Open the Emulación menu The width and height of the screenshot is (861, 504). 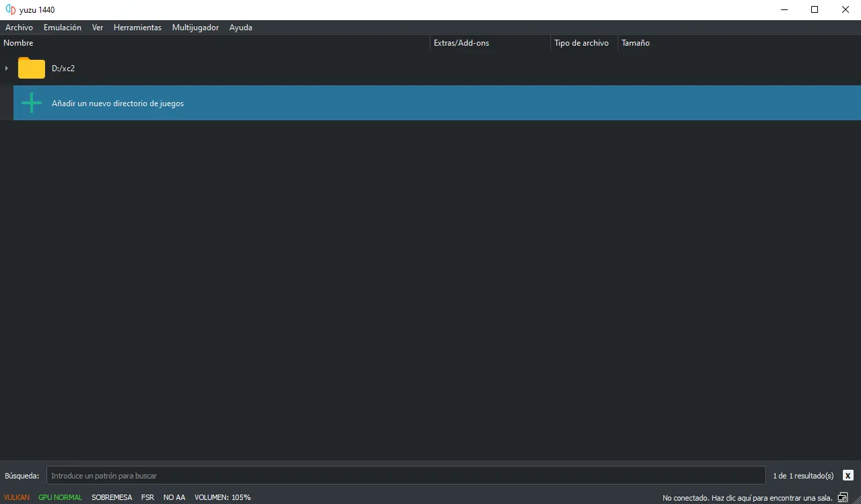tap(62, 28)
